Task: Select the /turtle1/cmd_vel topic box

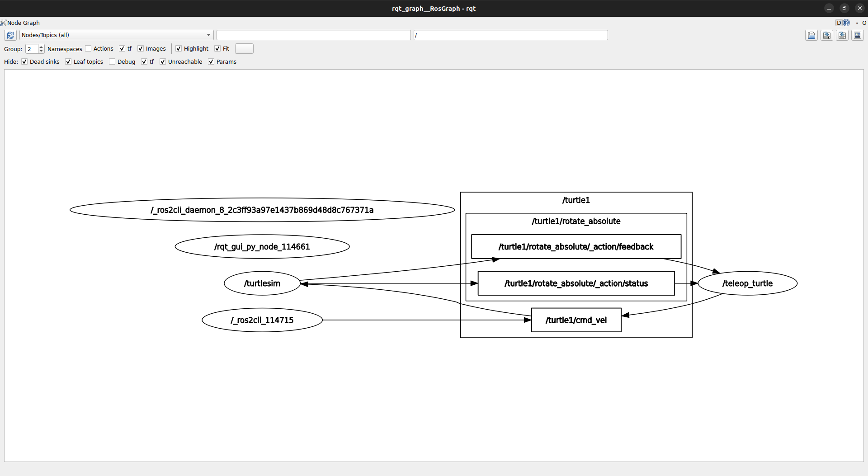Action: pyautogui.click(x=576, y=320)
